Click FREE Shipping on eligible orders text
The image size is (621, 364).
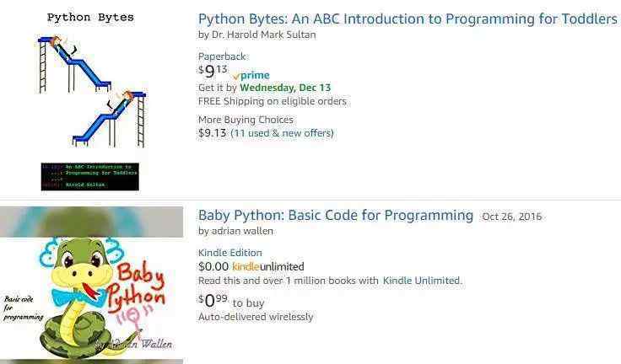point(272,101)
